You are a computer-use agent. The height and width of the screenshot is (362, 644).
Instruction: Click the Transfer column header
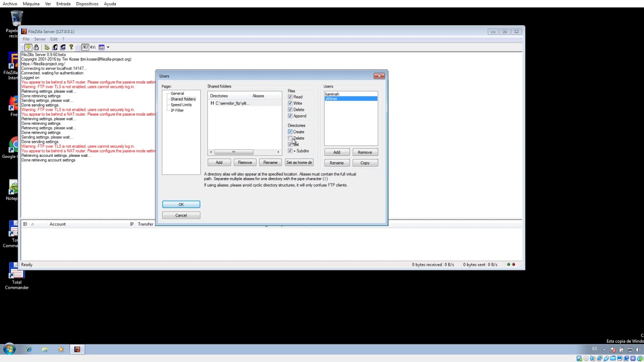(x=145, y=224)
